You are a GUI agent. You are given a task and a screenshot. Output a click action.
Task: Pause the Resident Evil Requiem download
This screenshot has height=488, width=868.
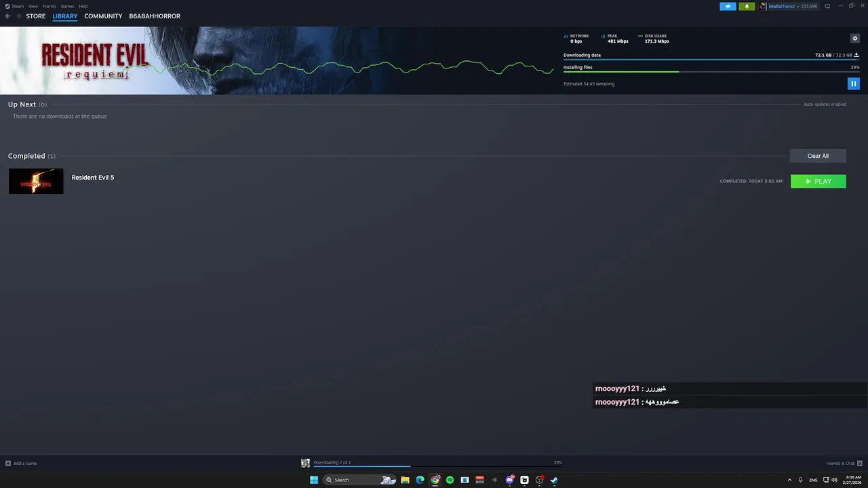click(x=853, y=84)
